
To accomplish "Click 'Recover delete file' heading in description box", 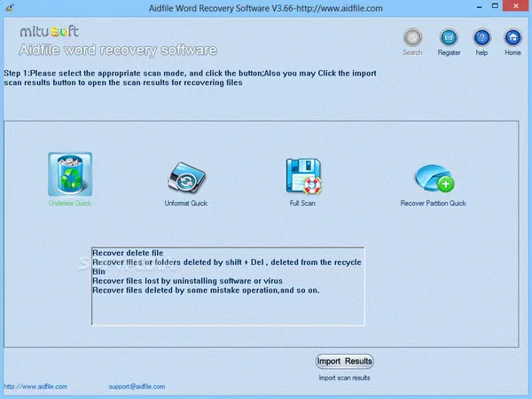I will [x=128, y=253].
